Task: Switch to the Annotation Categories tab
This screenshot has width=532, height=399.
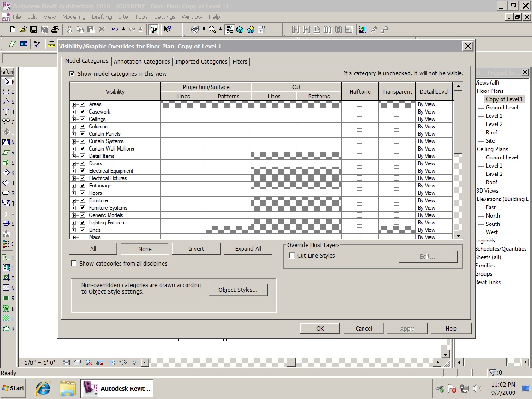Action: pos(142,61)
